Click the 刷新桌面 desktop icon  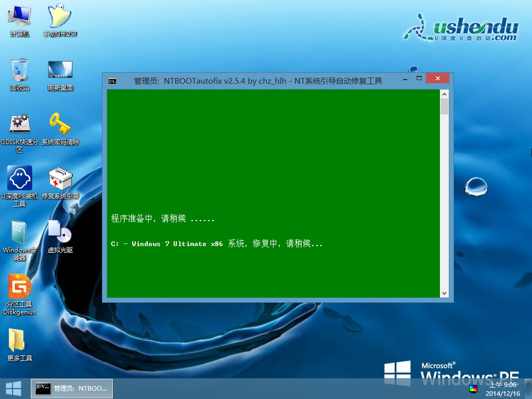pos(60,70)
